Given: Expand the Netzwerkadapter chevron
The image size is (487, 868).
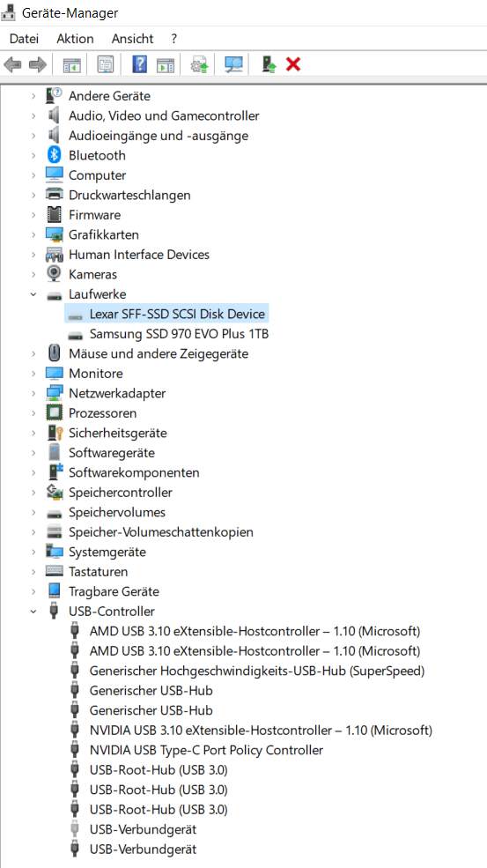Looking at the screenshot, I should point(33,394).
